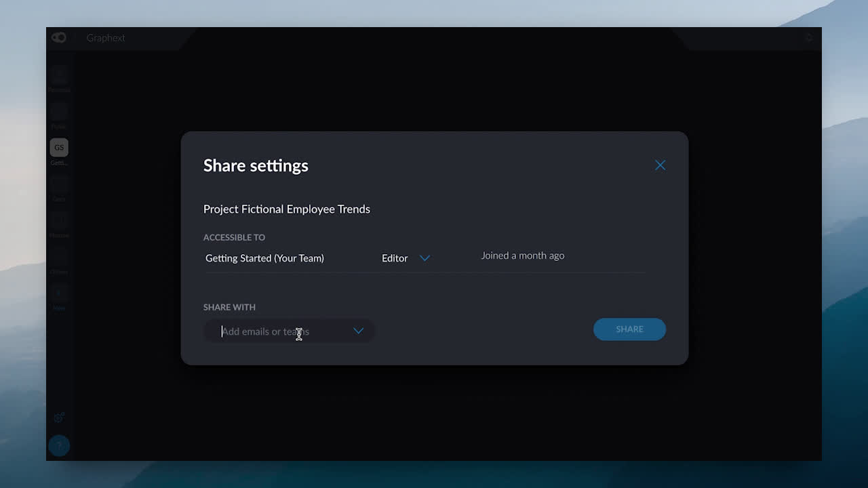Open the blue help question-mark button
Screen dimensions: 868x488
coord(59,445)
